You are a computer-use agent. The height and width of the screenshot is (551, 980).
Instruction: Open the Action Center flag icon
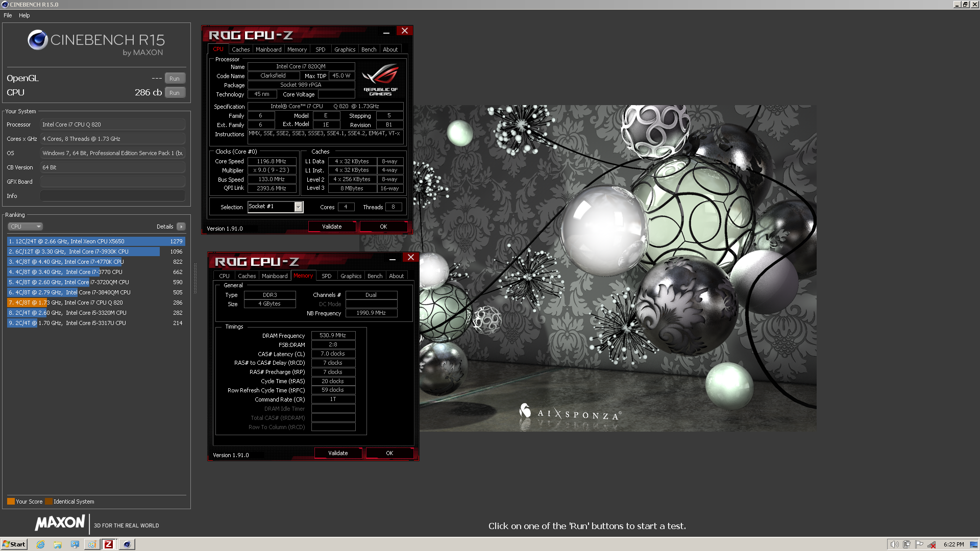(x=919, y=544)
